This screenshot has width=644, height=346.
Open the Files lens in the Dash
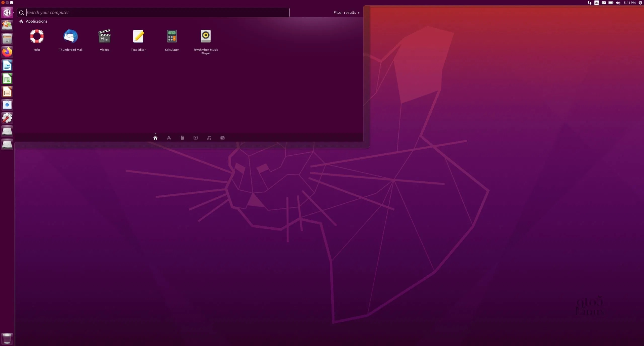(x=182, y=138)
